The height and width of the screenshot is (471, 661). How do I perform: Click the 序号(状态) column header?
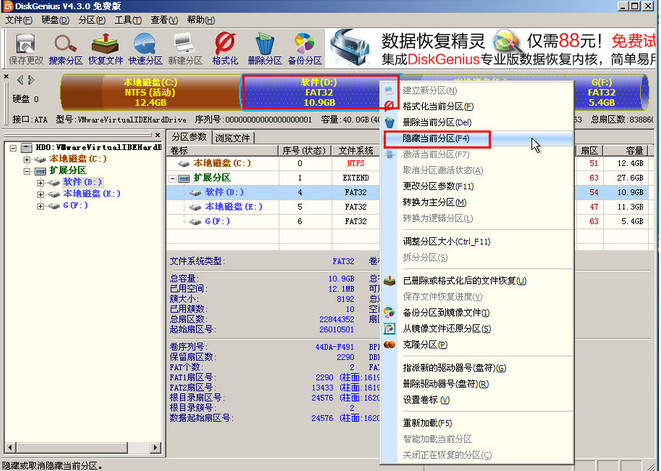(304, 151)
